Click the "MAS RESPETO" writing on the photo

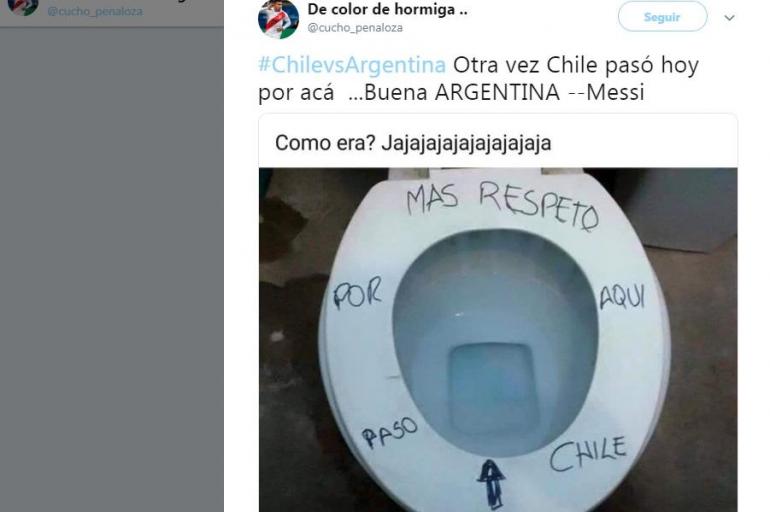coord(503,206)
